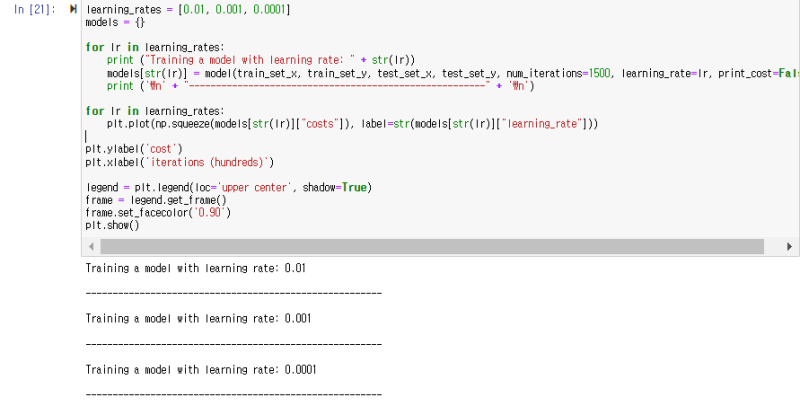The height and width of the screenshot is (406, 800).
Task: Click the plt.plot(np.squeeze(...)) code line
Action: [352, 124]
